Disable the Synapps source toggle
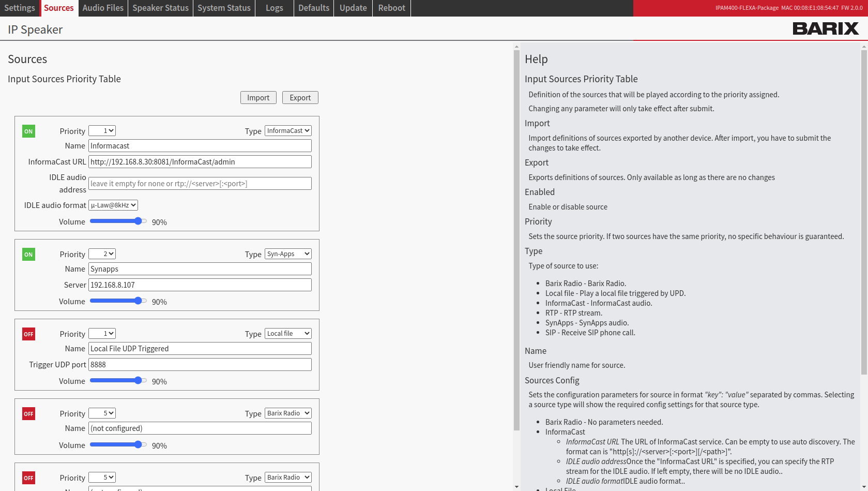Viewport: 868px width, 491px height. click(x=28, y=255)
